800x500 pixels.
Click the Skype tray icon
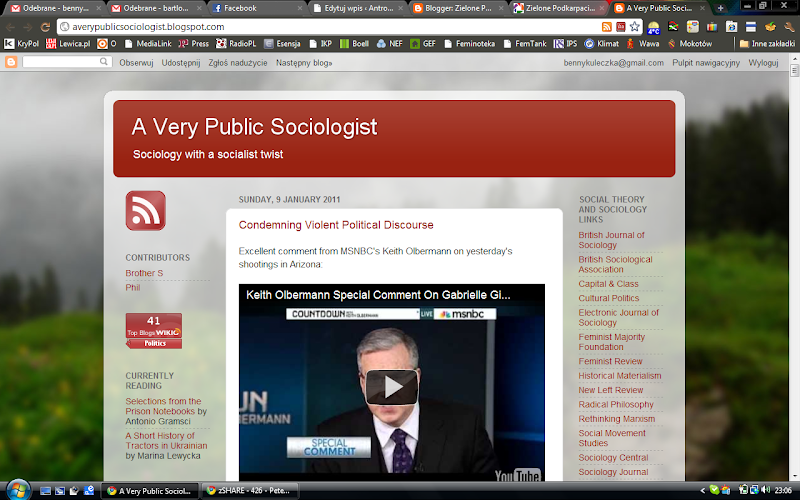tap(714, 490)
